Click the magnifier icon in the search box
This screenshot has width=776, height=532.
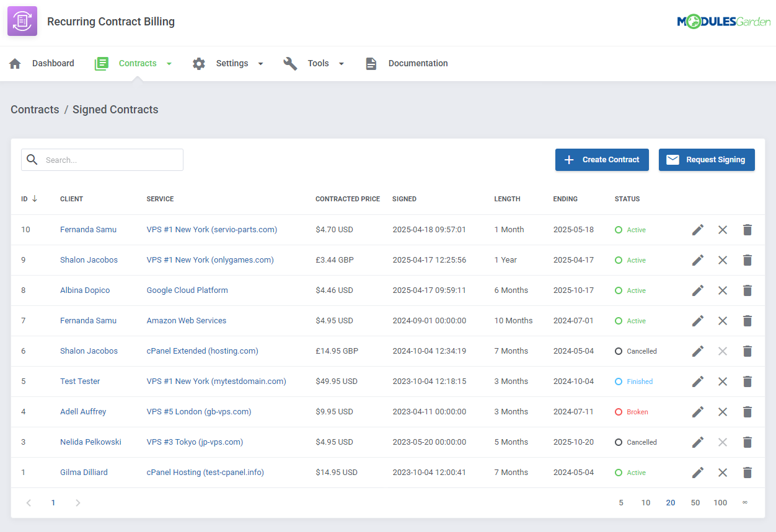[x=32, y=160]
